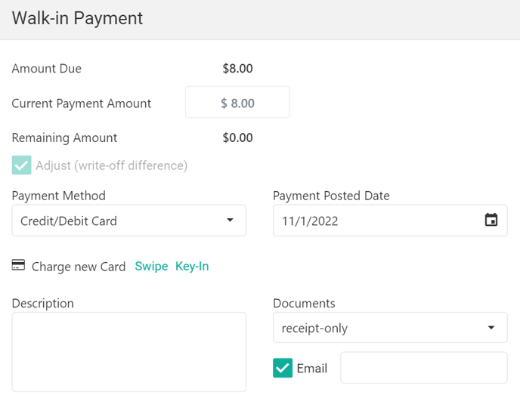Viewport: 520px width, 420px height.
Task: Focus the Email address input field
Action: 423,368
